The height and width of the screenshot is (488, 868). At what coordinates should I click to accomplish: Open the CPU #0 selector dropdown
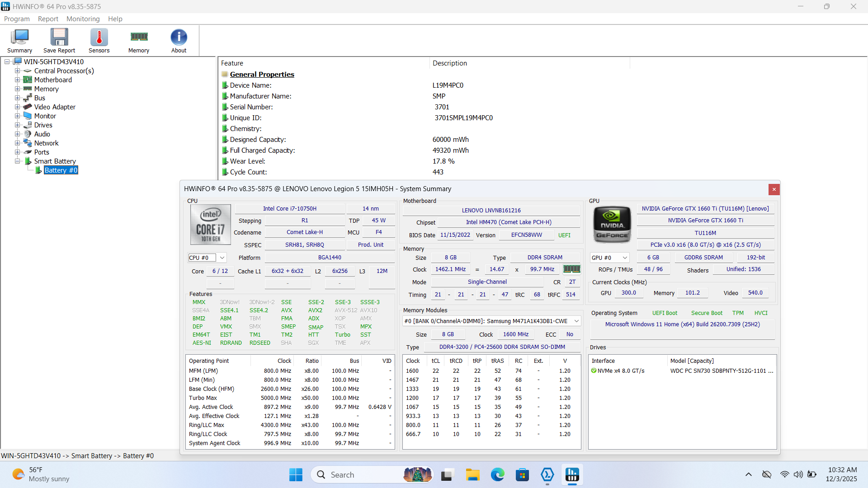pyautogui.click(x=222, y=258)
